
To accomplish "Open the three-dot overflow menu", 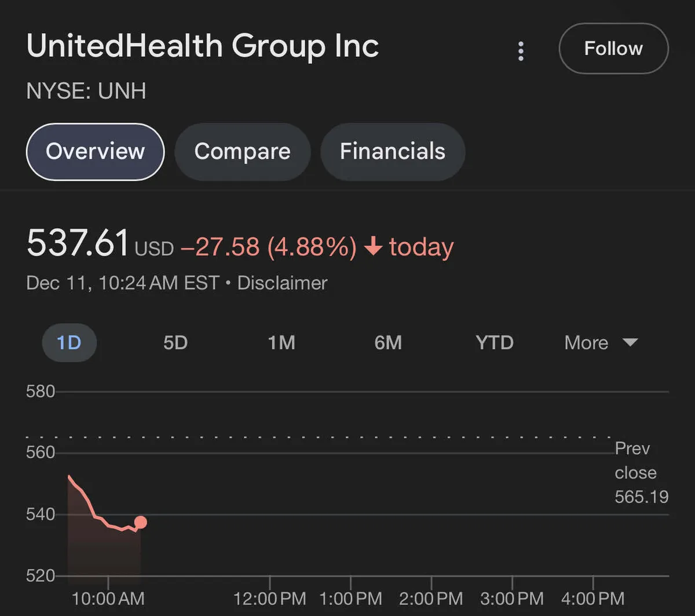I will 521,52.
